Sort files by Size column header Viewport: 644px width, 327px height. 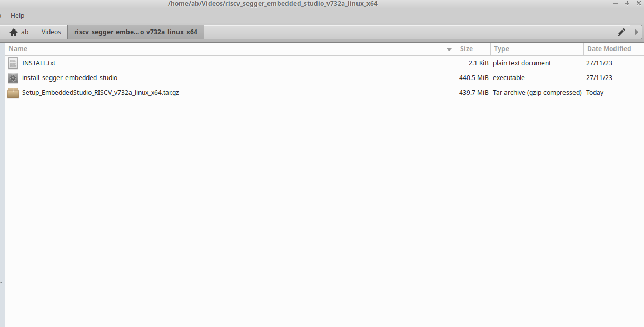click(x=473, y=49)
